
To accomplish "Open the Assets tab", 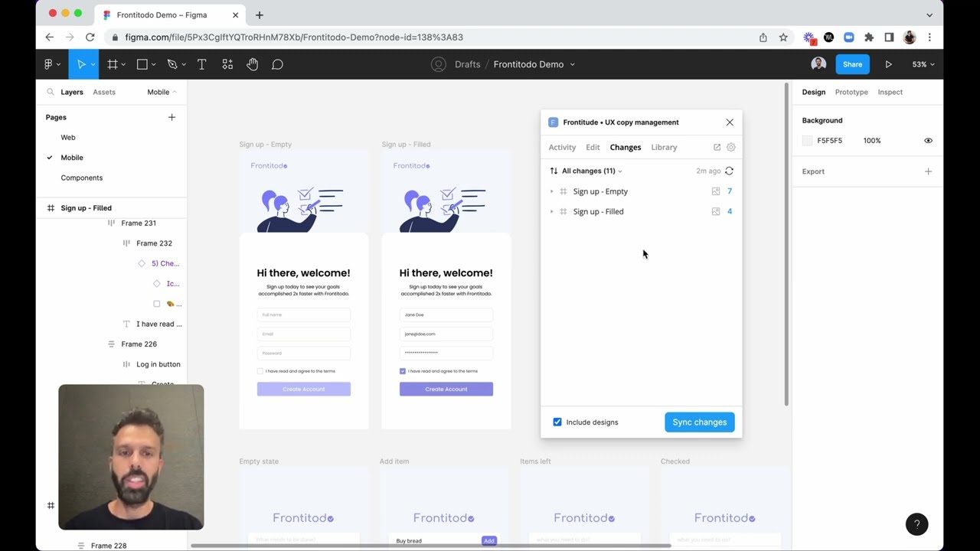I will 104,92.
